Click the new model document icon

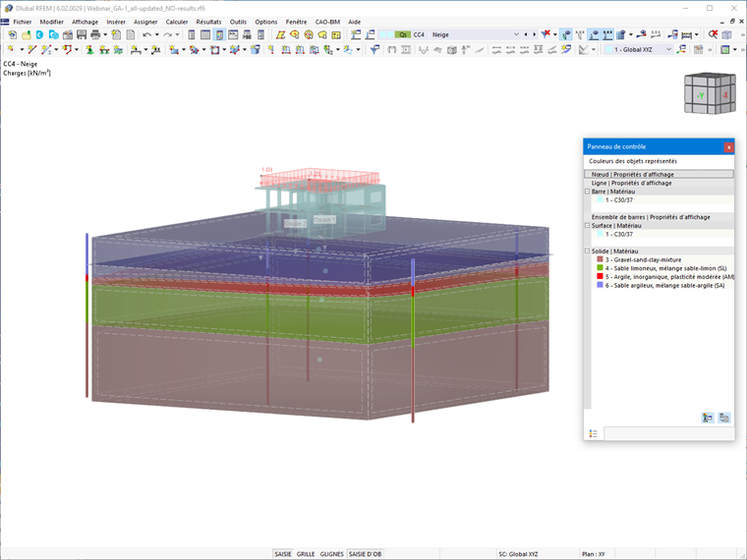coord(12,34)
